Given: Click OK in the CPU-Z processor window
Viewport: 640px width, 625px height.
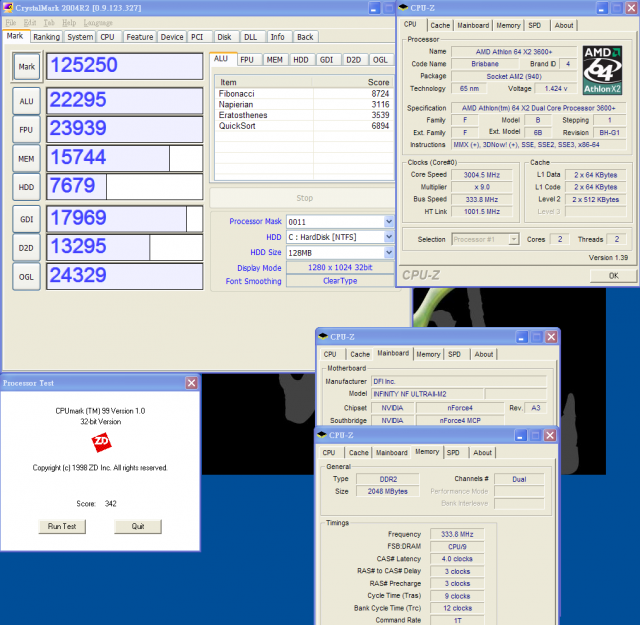Looking at the screenshot, I should 613,276.
